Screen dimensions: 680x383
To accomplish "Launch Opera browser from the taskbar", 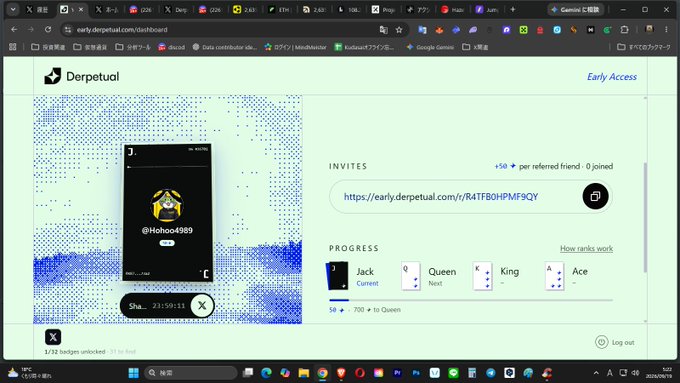I will [360, 373].
